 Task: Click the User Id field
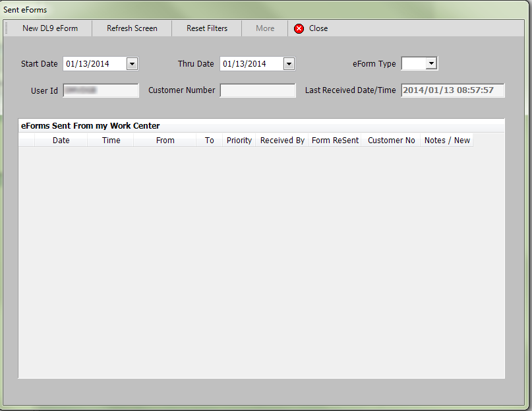click(100, 90)
